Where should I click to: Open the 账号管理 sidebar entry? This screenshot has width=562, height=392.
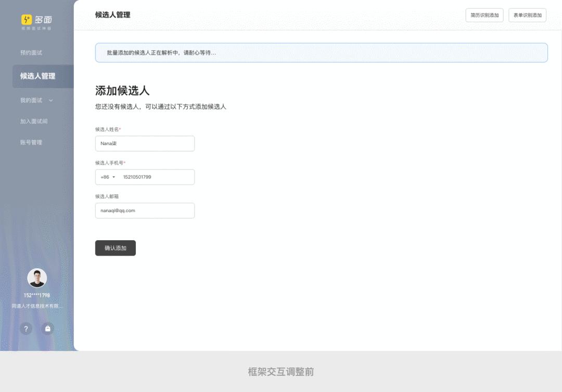(x=31, y=142)
